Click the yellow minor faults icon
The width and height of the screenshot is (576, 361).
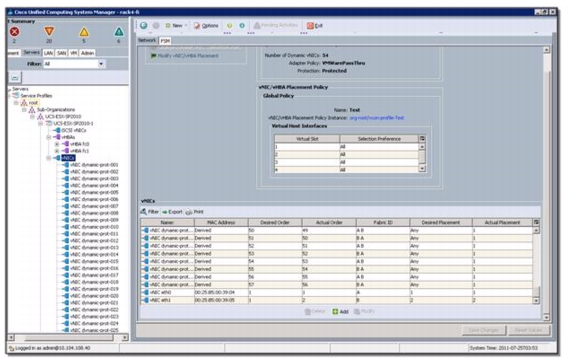click(x=84, y=32)
